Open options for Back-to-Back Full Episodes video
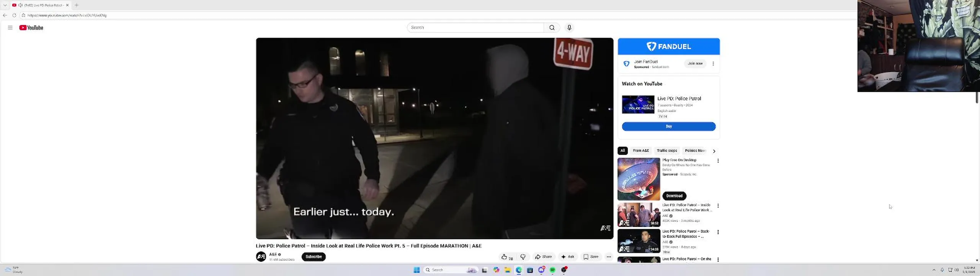The width and height of the screenshot is (980, 276). pyautogui.click(x=718, y=232)
